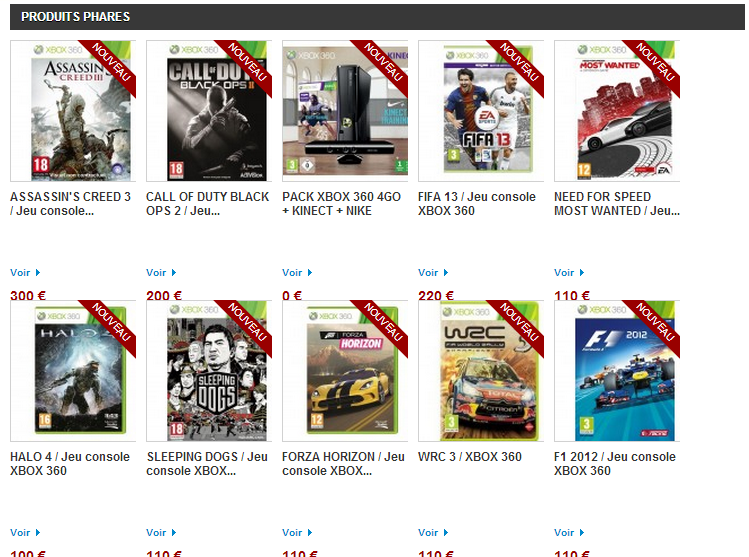Open the WRC 3 cover image
Image resolution: width=749 pixels, height=557 pixels.
(481, 371)
